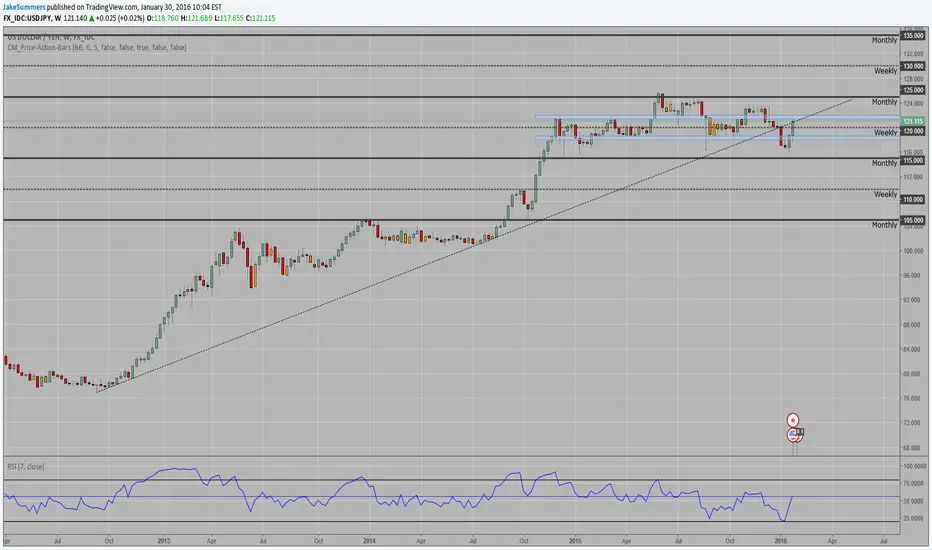This screenshot has width=932, height=550.
Task: Select the FX_IDC:USDJPY, W symbol header
Action: click(x=32, y=18)
